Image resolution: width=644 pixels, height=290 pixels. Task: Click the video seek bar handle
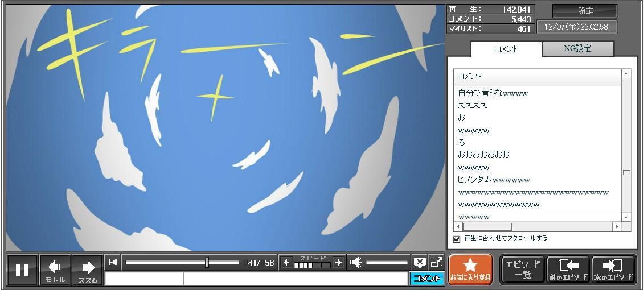click(207, 262)
